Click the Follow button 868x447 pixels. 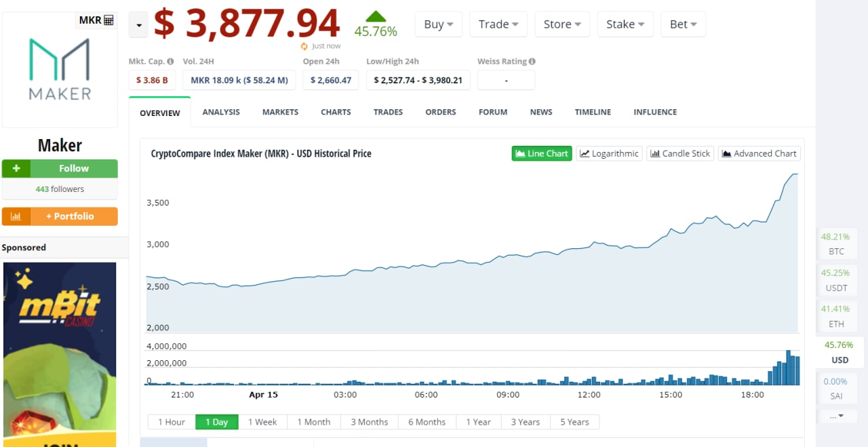click(x=60, y=168)
